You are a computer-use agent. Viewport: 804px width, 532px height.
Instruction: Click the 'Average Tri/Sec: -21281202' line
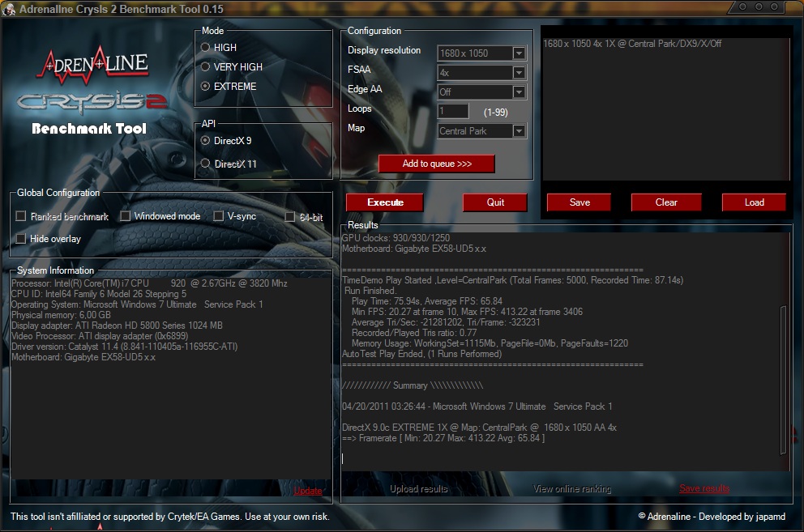(446, 322)
